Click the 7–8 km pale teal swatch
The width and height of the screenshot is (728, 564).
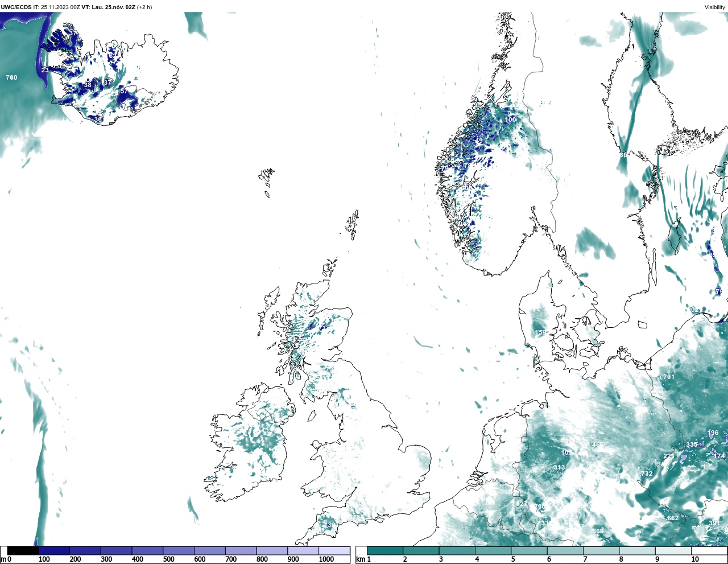pos(601,551)
